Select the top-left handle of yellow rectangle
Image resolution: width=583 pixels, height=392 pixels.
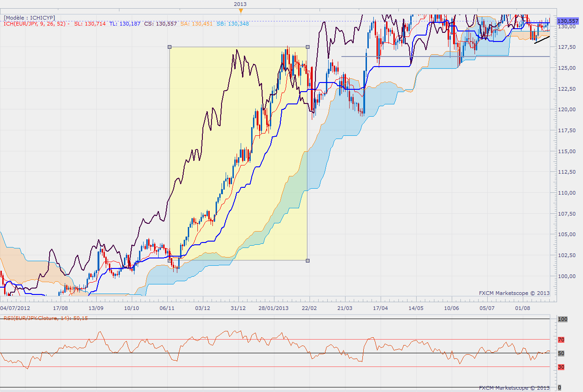coord(170,46)
